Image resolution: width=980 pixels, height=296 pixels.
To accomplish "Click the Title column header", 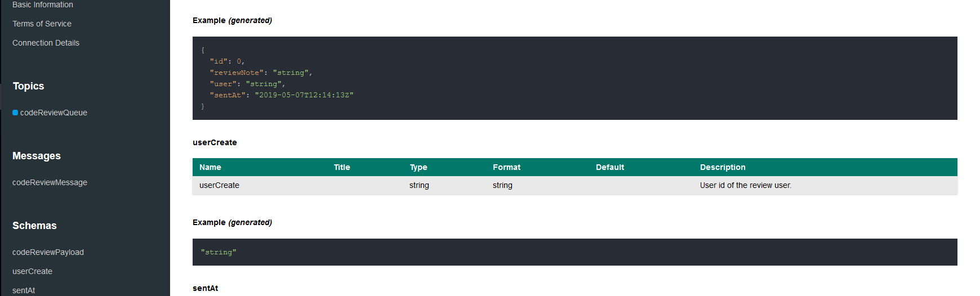I will click(342, 167).
